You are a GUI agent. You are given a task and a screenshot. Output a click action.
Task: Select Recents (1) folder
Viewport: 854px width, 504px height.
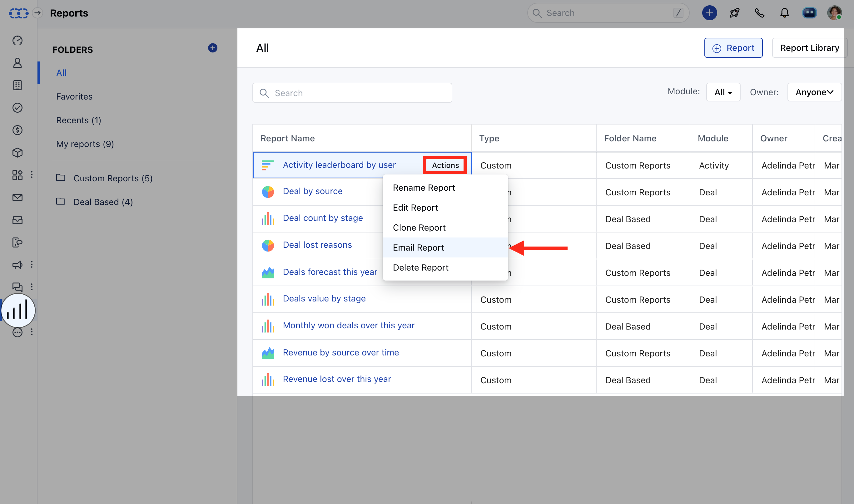click(78, 120)
